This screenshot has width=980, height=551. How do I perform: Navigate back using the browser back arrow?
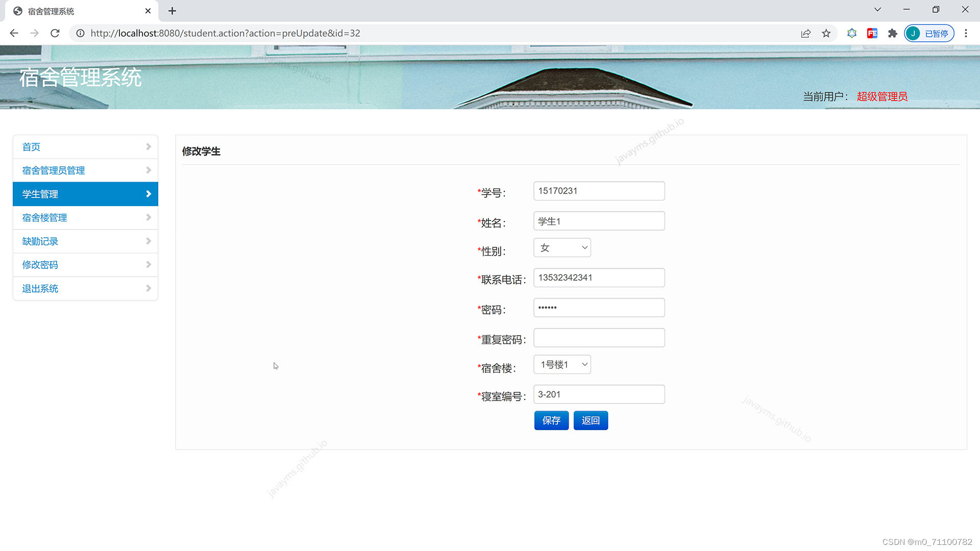[x=14, y=33]
